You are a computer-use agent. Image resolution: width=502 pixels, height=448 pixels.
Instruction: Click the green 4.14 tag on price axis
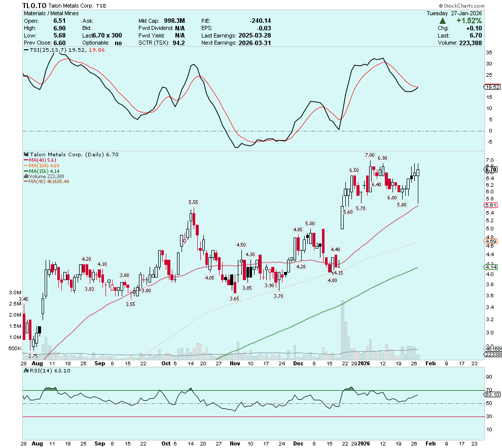click(x=491, y=267)
